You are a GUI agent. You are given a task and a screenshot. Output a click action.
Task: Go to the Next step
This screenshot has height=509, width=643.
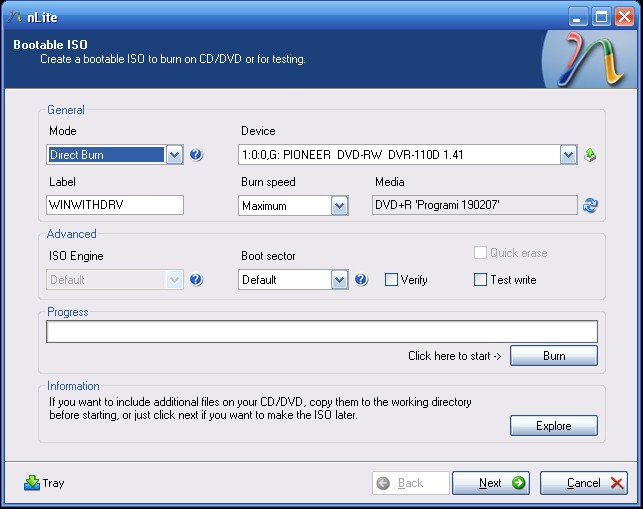(491, 483)
